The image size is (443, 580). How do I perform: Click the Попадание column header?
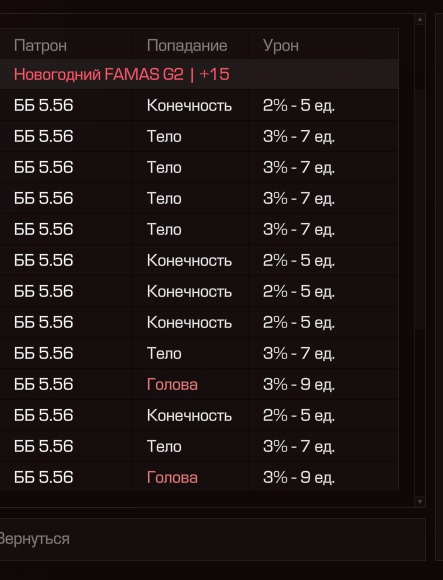tap(187, 46)
